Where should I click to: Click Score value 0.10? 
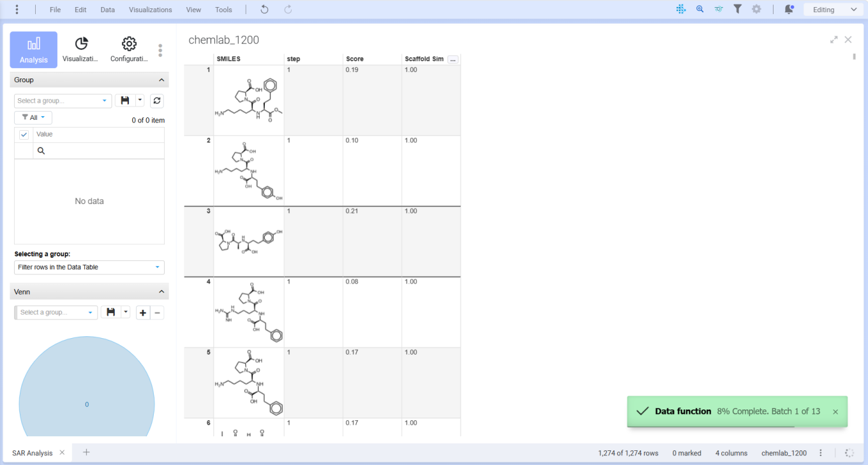click(352, 140)
